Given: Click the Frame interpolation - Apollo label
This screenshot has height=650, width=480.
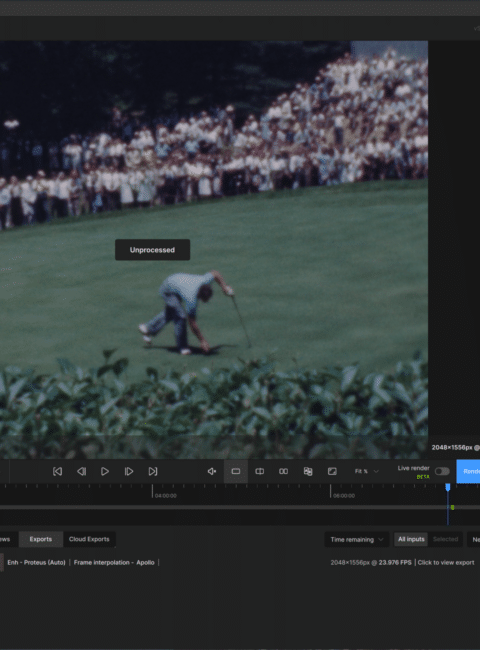Looking at the screenshot, I should [114, 563].
